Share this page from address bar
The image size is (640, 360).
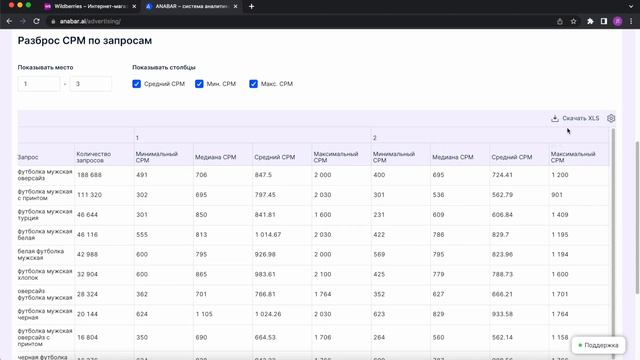(x=560, y=21)
